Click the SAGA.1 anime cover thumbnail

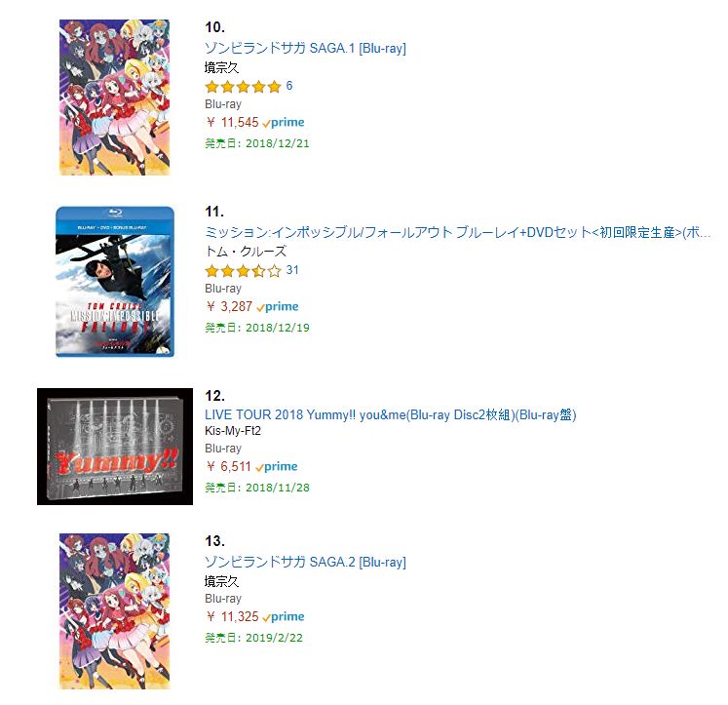[115, 98]
